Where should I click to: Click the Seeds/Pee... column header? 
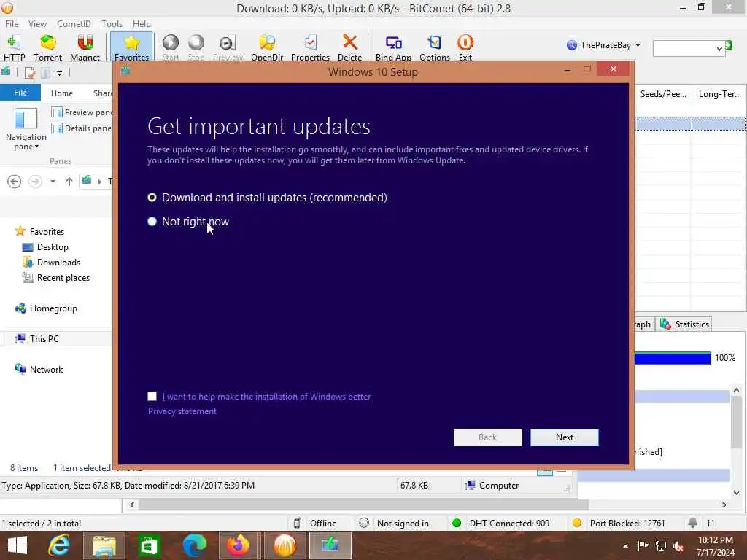point(662,94)
